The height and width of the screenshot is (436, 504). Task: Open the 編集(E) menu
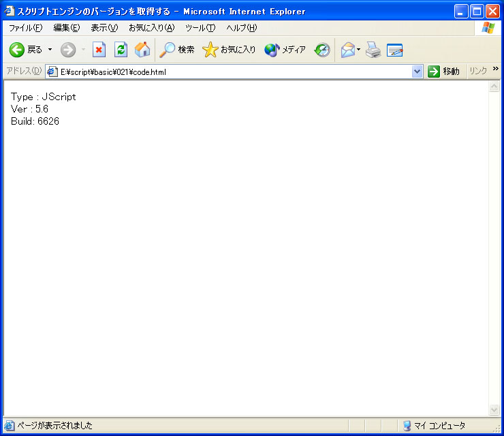click(x=67, y=28)
